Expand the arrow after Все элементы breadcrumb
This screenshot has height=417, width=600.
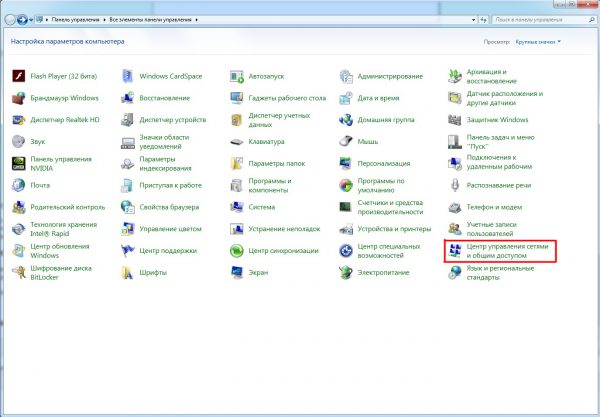tap(196, 20)
